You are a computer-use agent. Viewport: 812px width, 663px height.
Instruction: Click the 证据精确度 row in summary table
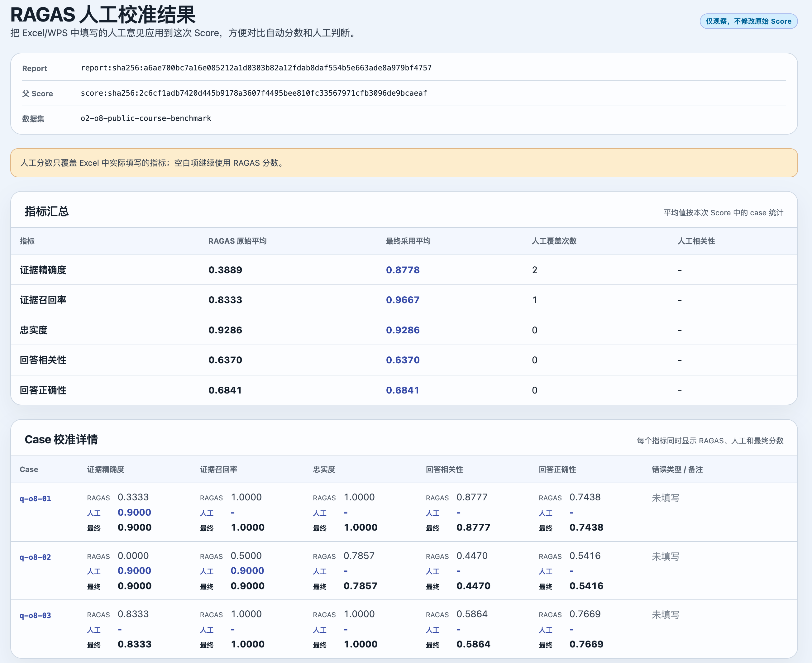coord(404,270)
